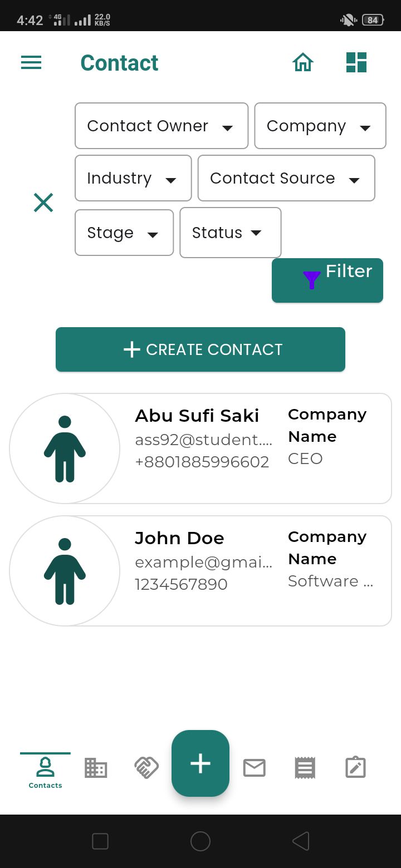The width and height of the screenshot is (401, 868).
Task: Go to home via house icon
Action: coord(303,62)
